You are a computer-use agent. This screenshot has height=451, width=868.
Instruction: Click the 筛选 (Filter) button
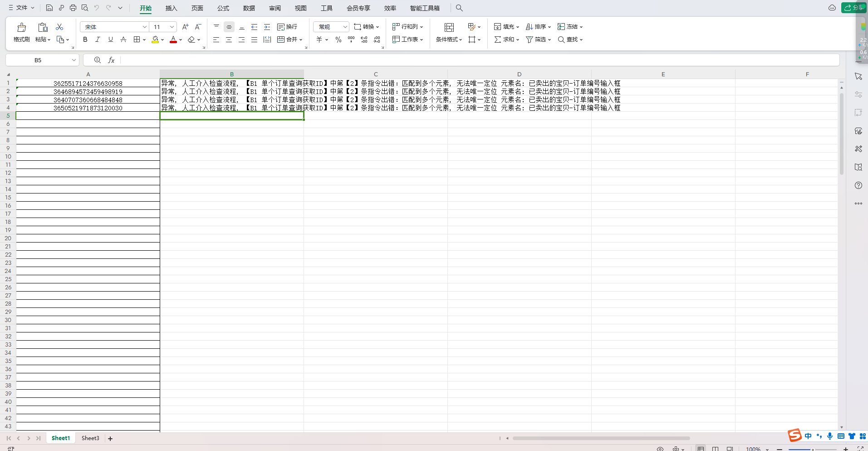pos(538,40)
